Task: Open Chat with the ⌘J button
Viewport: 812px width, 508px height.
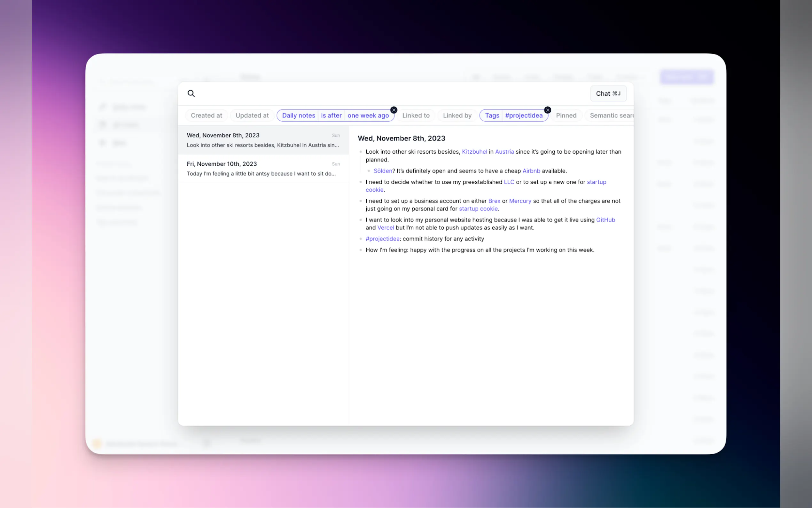Action: (x=608, y=93)
